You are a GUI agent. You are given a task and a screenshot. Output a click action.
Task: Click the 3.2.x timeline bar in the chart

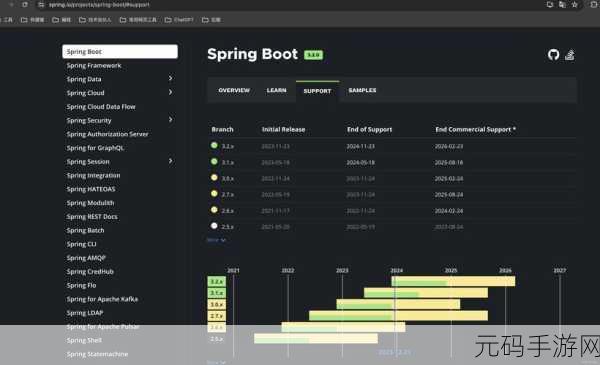click(x=453, y=281)
